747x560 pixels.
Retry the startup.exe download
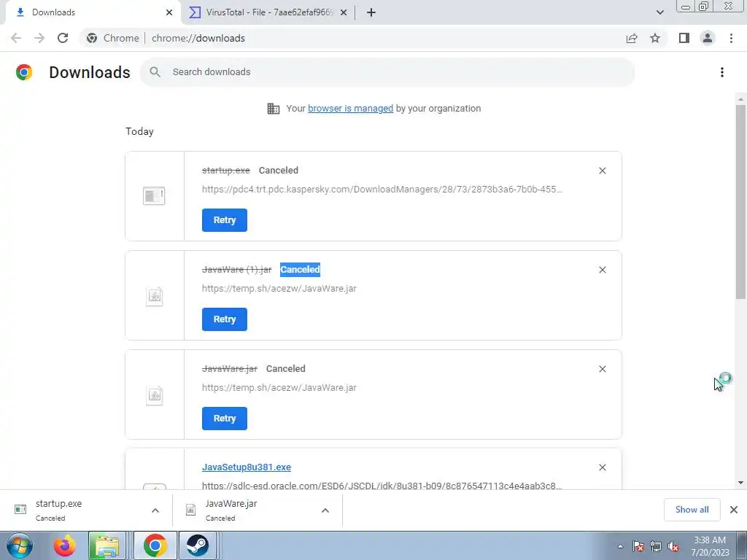click(x=225, y=220)
